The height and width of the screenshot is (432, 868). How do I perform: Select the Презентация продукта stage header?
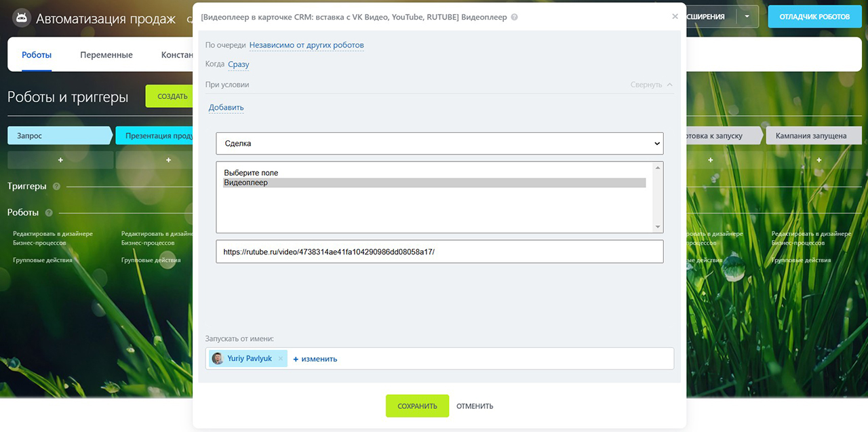coord(156,136)
